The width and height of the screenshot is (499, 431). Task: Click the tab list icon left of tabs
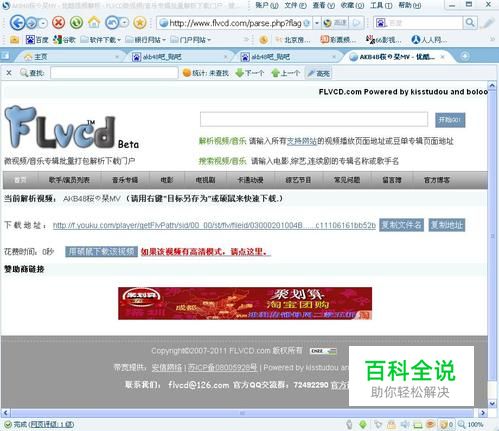click(x=6, y=56)
